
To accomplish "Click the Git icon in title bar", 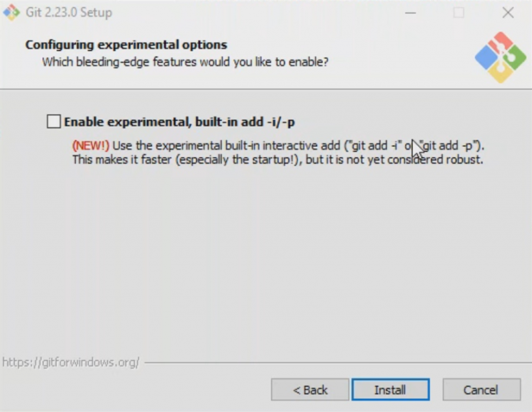I will (x=11, y=12).
